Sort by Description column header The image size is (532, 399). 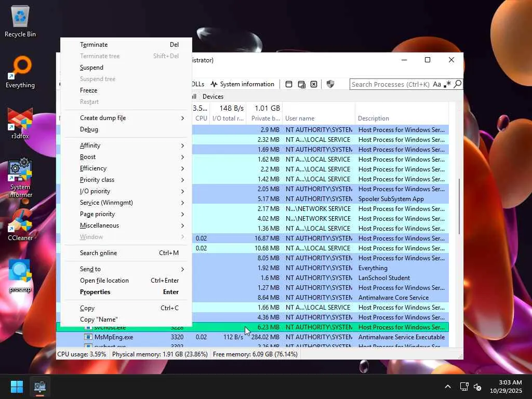point(402,118)
